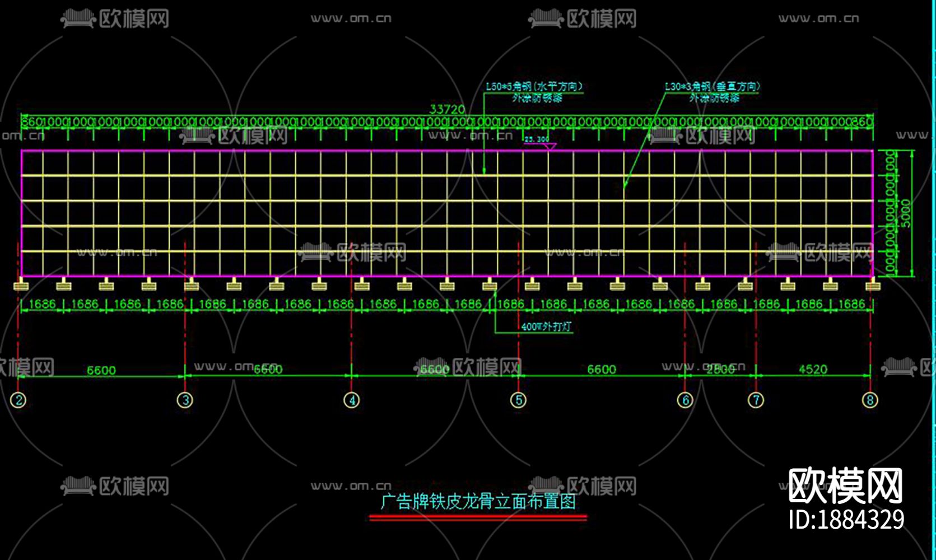Pick the "外涂防锈漆" note under the L30*3 label
Screen dimensions: 936x560
714,98
